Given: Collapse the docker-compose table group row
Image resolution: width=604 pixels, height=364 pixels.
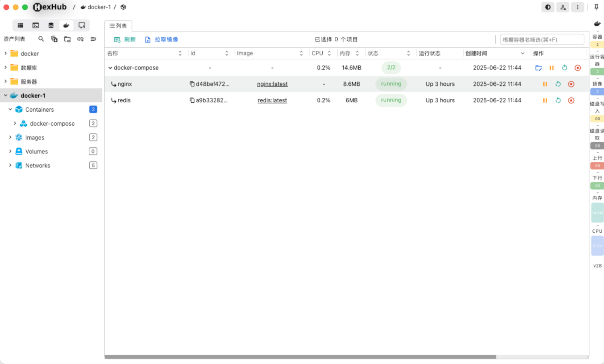Looking at the screenshot, I should click(x=110, y=68).
